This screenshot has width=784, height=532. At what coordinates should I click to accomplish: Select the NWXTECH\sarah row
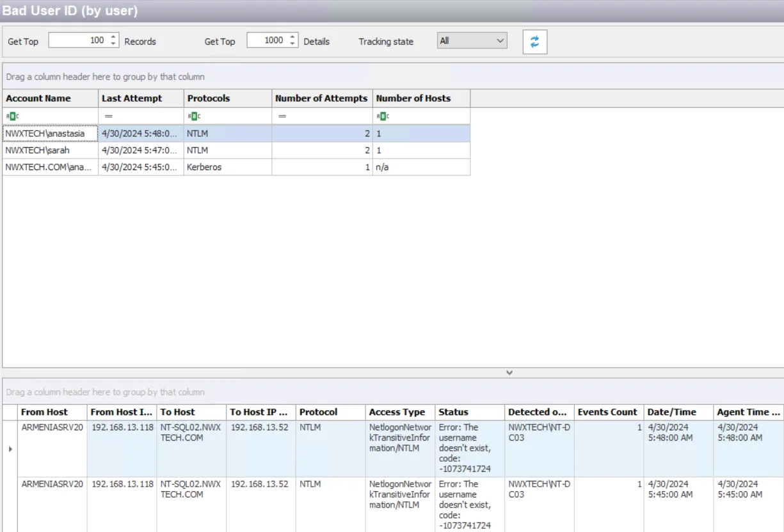point(237,150)
